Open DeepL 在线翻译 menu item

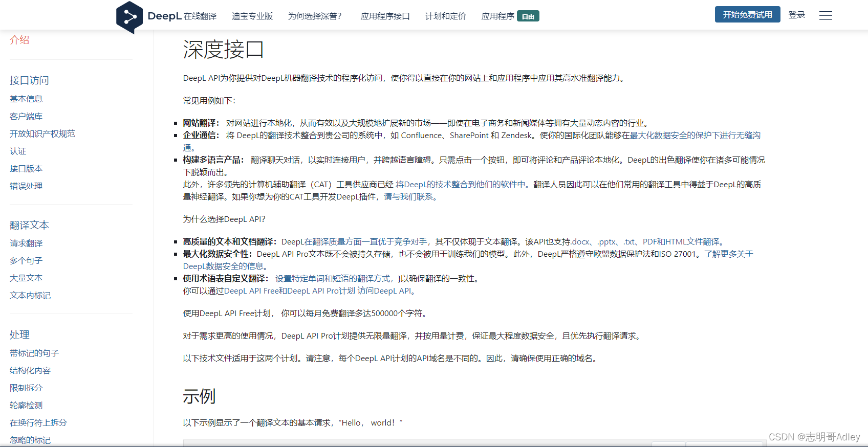182,16
